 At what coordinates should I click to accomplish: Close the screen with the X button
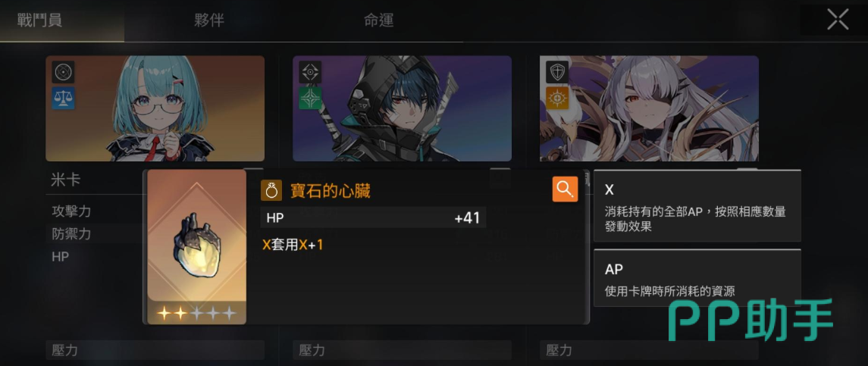pos(838,20)
